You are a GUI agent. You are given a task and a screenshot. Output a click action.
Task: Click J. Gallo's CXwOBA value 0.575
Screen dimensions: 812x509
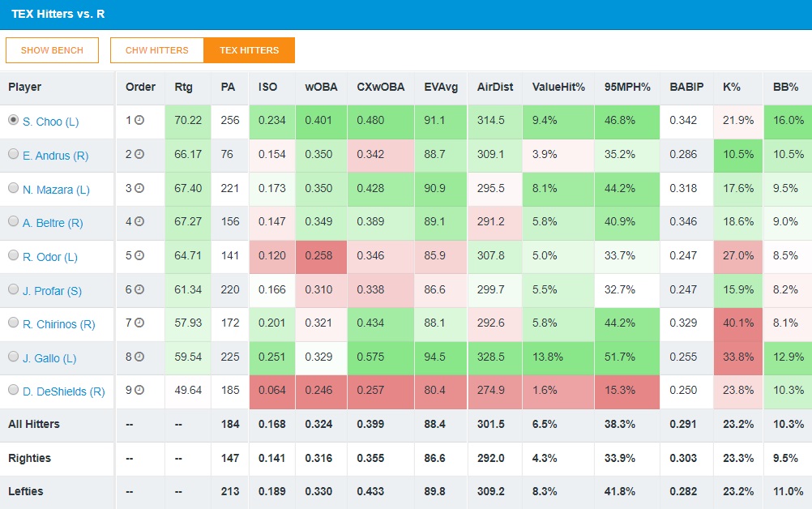370,357
